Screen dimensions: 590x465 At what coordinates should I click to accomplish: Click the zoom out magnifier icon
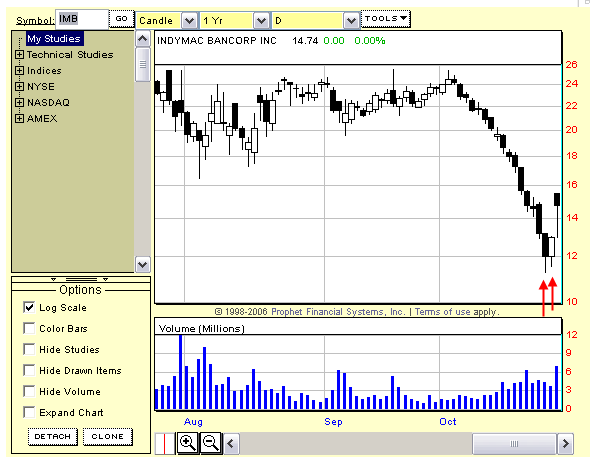(210, 443)
